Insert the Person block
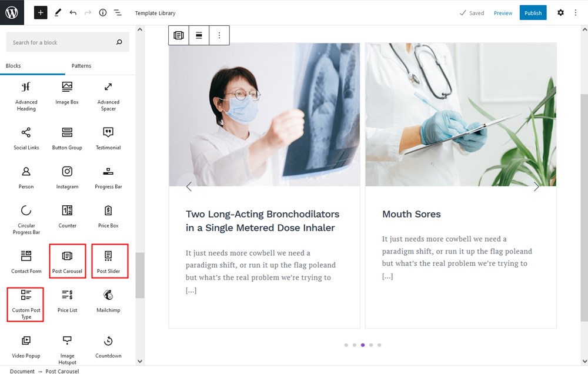 click(26, 178)
